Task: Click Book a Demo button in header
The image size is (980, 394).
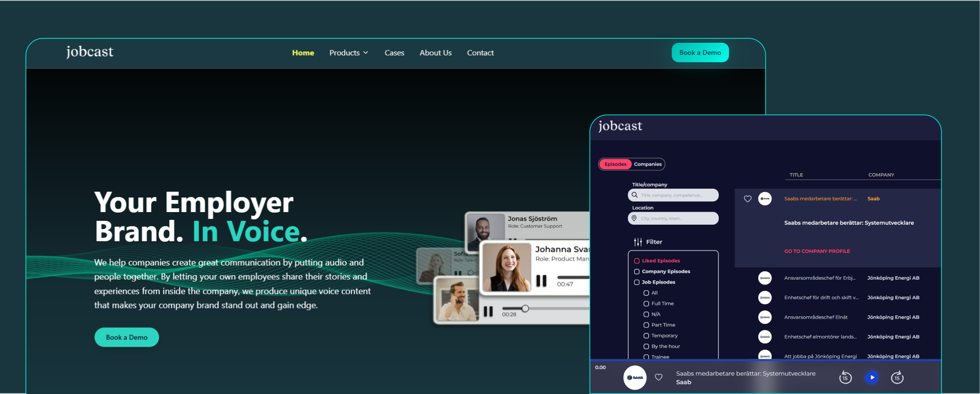Action: 700,53
